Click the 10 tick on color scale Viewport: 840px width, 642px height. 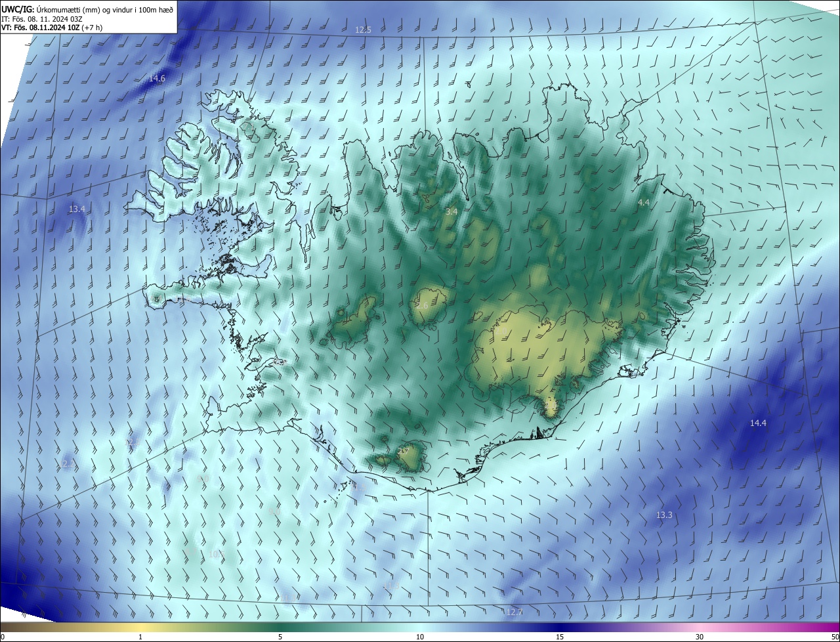click(x=420, y=637)
